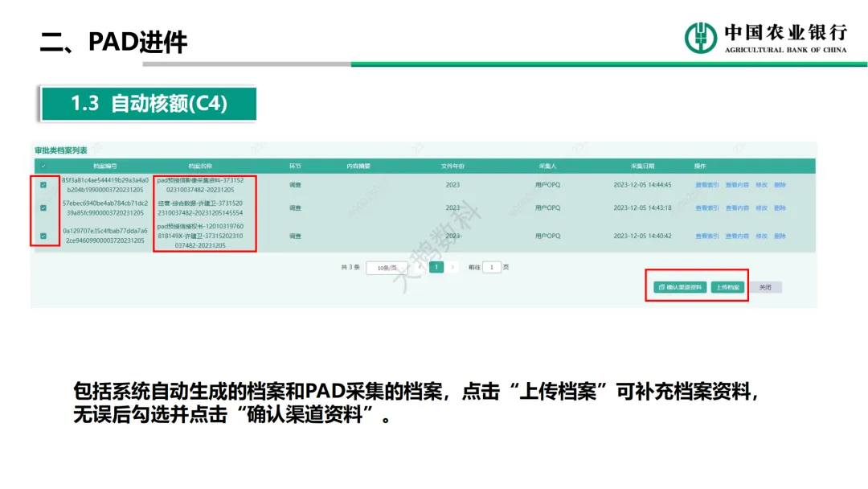The image size is (868, 489).
Task: Toggle the select-all checkbox in table header
Action: [x=43, y=166]
